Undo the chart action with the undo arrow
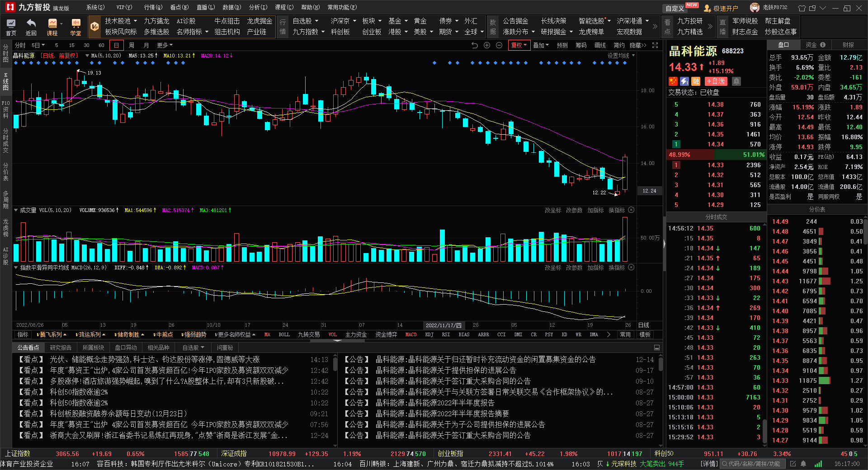 pyautogui.click(x=475, y=45)
